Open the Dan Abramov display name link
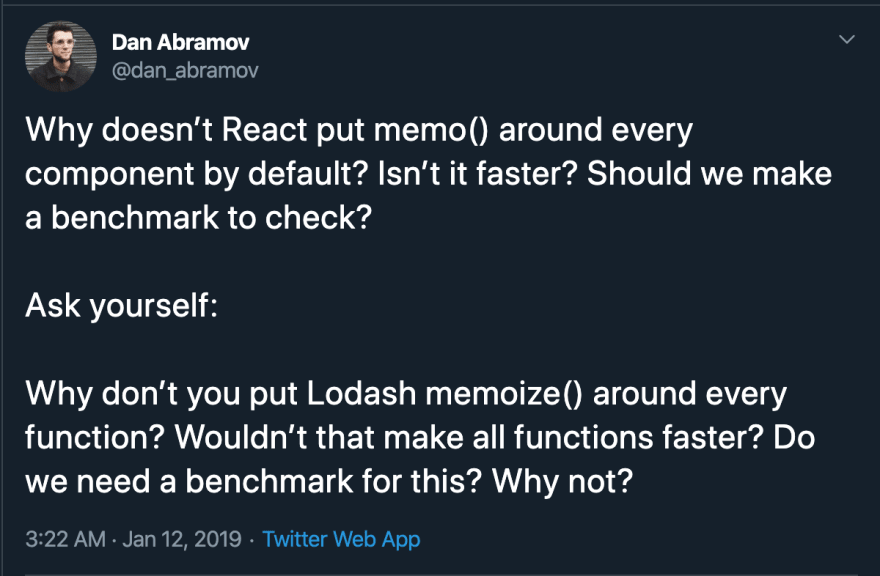 pos(180,42)
